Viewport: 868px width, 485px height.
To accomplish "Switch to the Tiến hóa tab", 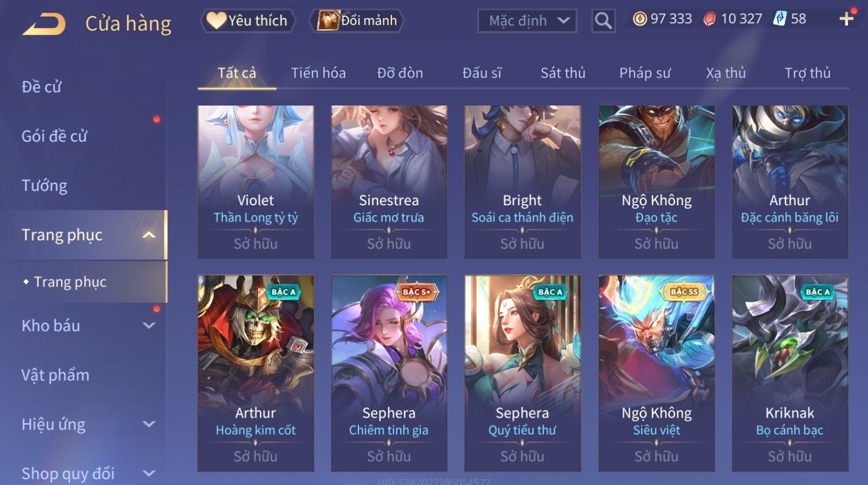I will [x=318, y=73].
